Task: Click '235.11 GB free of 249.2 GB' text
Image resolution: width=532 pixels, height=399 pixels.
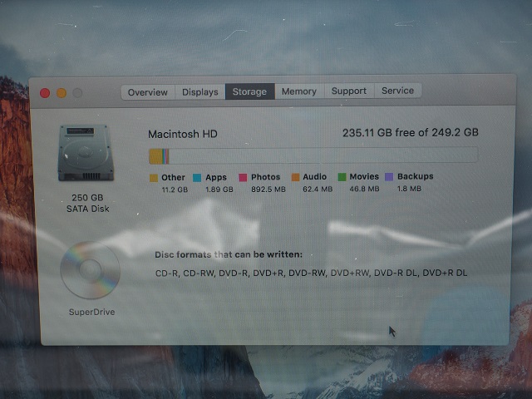Action: [x=410, y=132]
